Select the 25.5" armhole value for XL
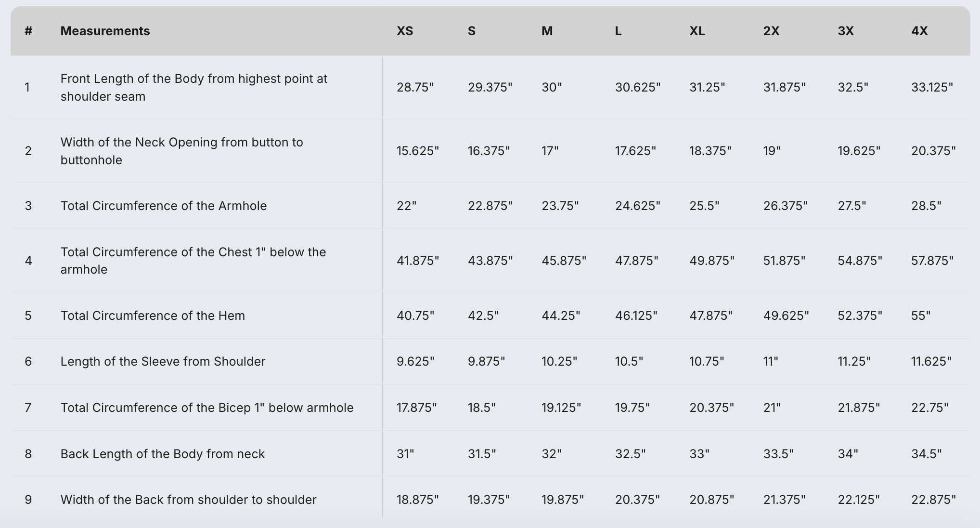Screen dimensions: 980x528 (x=704, y=206)
